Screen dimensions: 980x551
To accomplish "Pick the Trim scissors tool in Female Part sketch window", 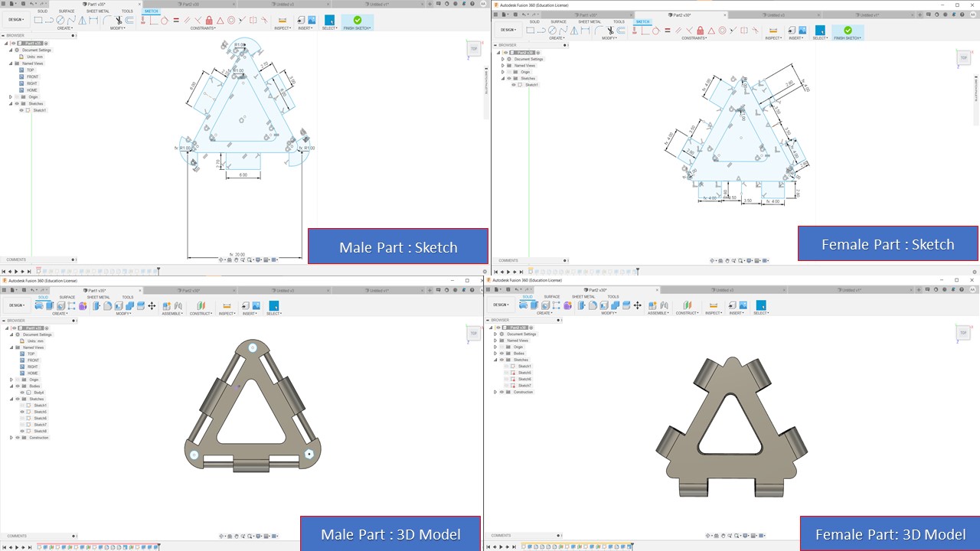I will pyautogui.click(x=610, y=31).
